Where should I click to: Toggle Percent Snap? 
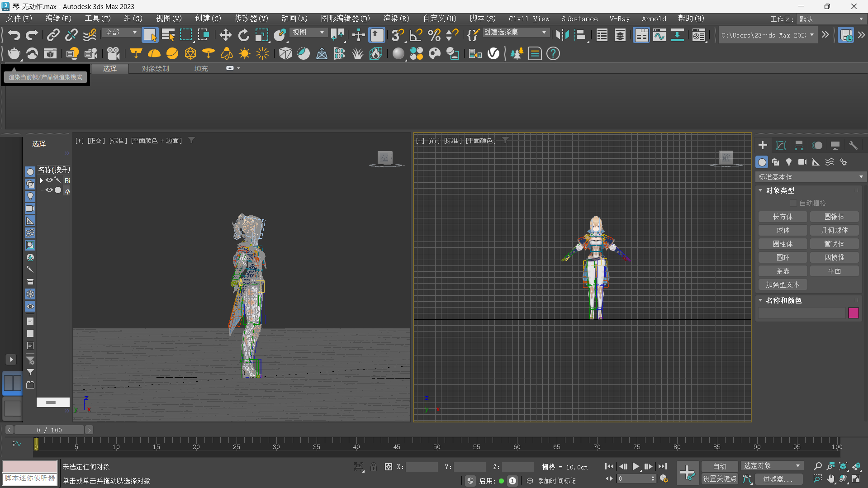pos(434,35)
